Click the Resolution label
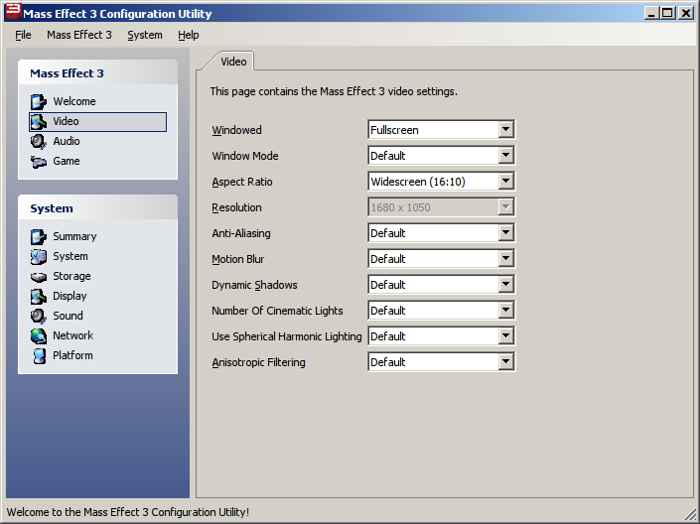This screenshot has height=524, width=700. [x=237, y=208]
